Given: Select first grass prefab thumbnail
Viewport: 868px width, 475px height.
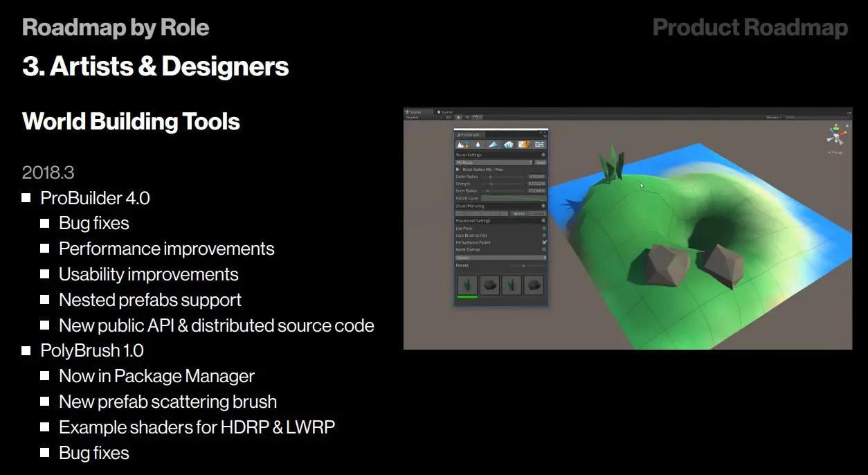Looking at the screenshot, I should tap(468, 285).
